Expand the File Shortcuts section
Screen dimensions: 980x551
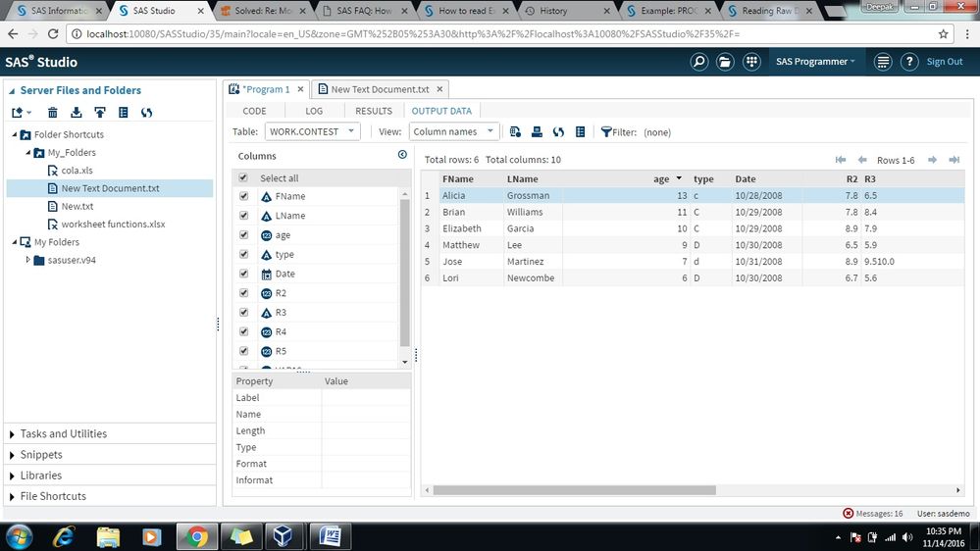(x=12, y=497)
